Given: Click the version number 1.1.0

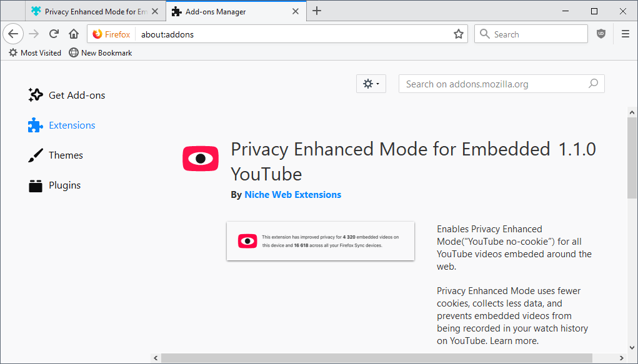Looking at the screenshot, I should [x=577, y=149].
